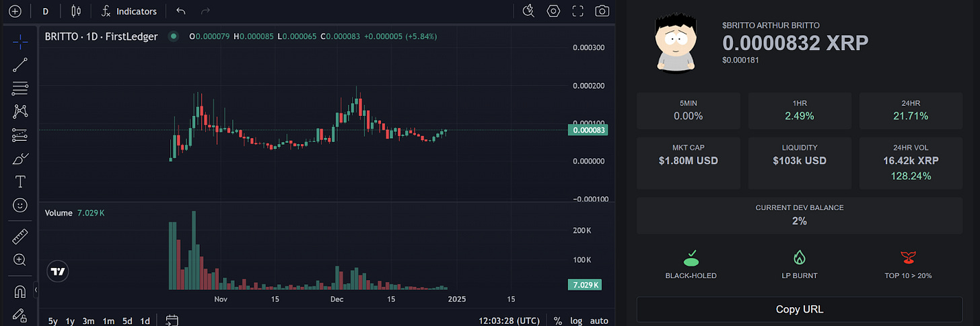Image resolution: width=980 pixels, height=326 pixels.
Task: Set chart range to 1d
Action: (145, 321)
